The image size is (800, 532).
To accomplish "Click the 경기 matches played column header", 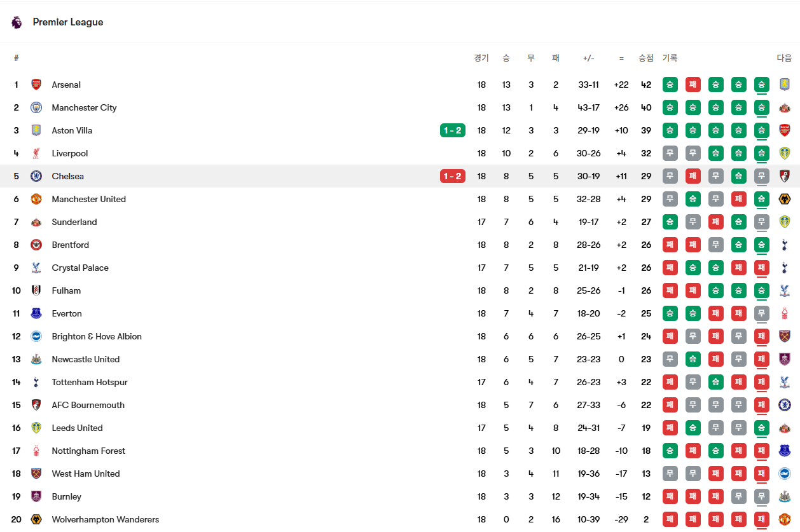I will click(x=481, y=58).
